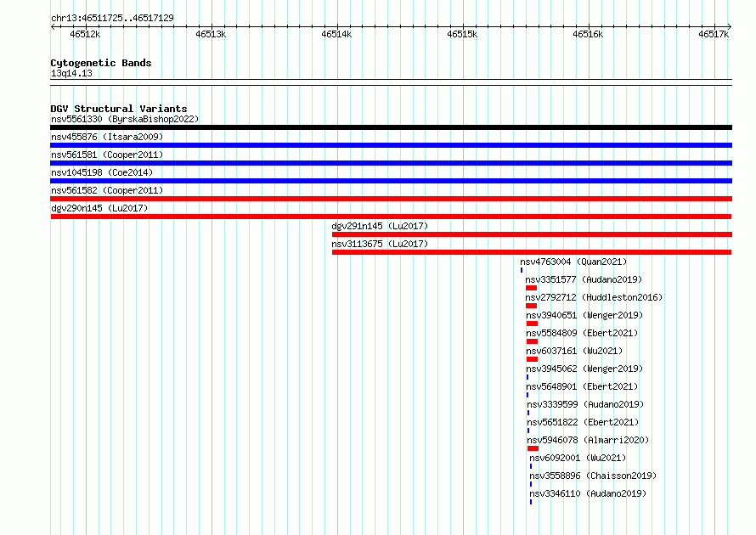
Task: Open nsv6037161 (Wu2021) variant label
Action: tap(574, 351)
